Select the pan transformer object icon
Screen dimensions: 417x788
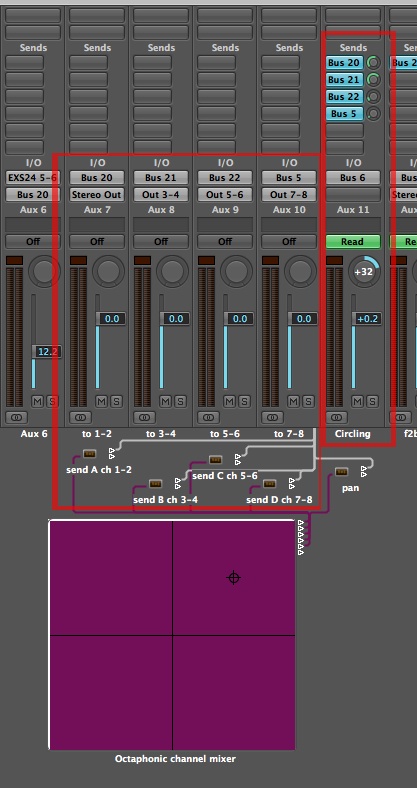coord(342,471)
